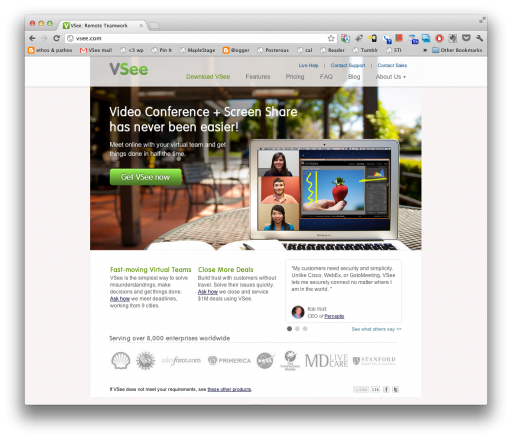
Task: Click the Stanford logo
Action: (374, 360)
